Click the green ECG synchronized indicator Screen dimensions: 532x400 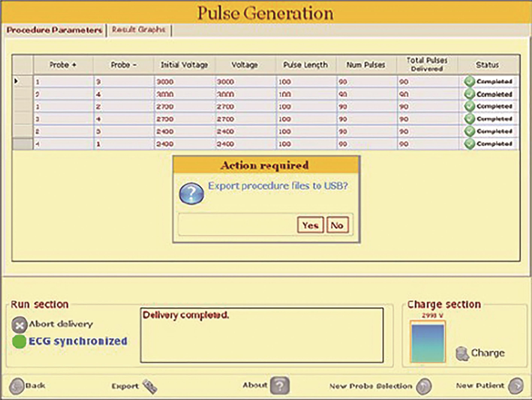coord(19,341)
